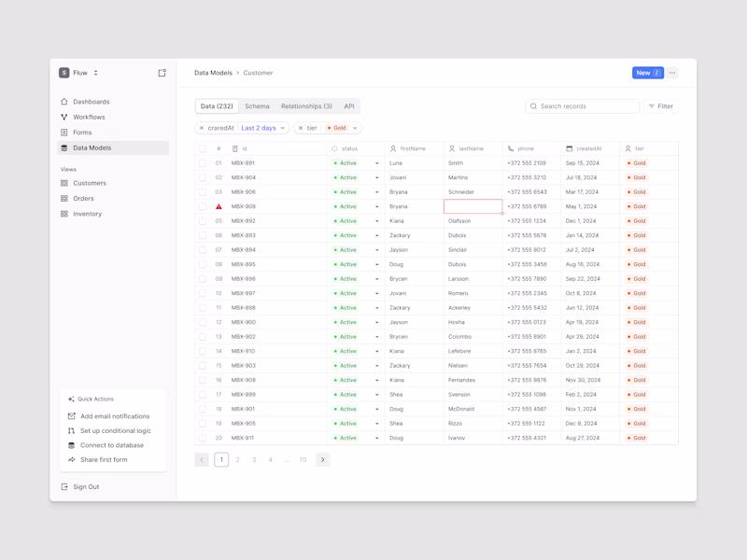The width and height of the screenshot is (747, 560).
Task: Open status dropdown arrow for MBX-909 row
Action: (x=377, y=206)
